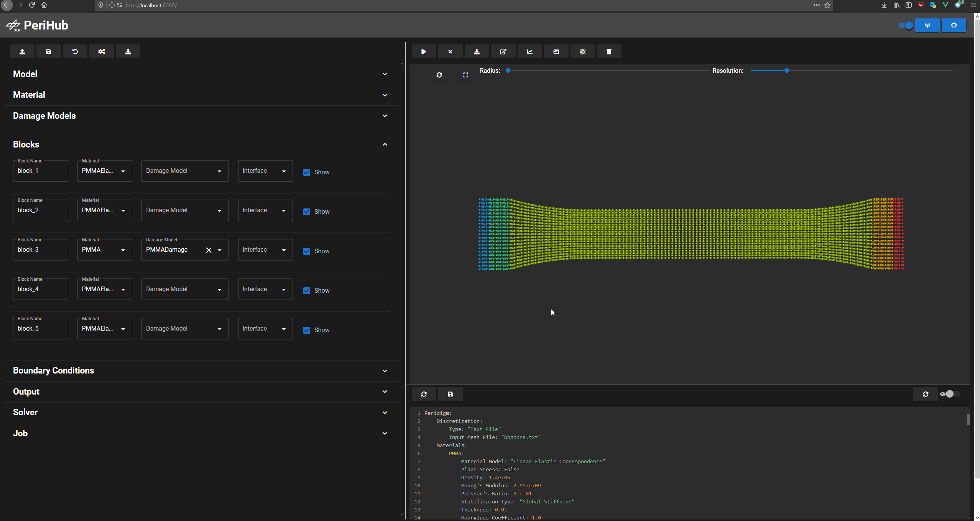Click editor vertical scrollbar thumb
This screenshot has width=980, height=521.
[x=968, y=419]
